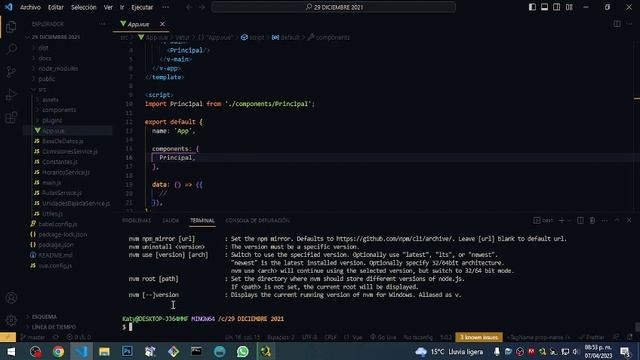640x360 pixels.
Task: Open the Run and Debug view
Action: pyautogui.click(x=11, y=95)
